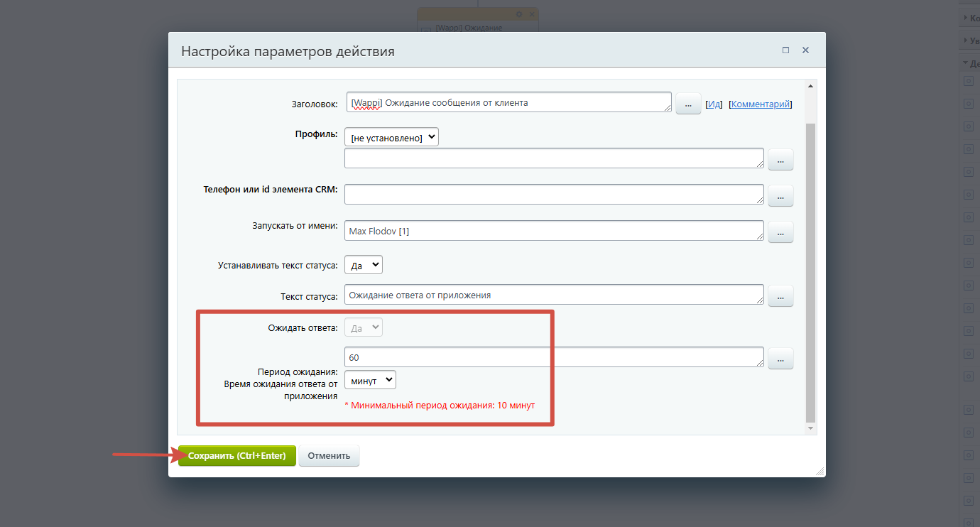Click the Телефон или id элемента CRM input
The height and width of the screenshot is (527, 980).
pyautogui.click(x=554, y=194)
